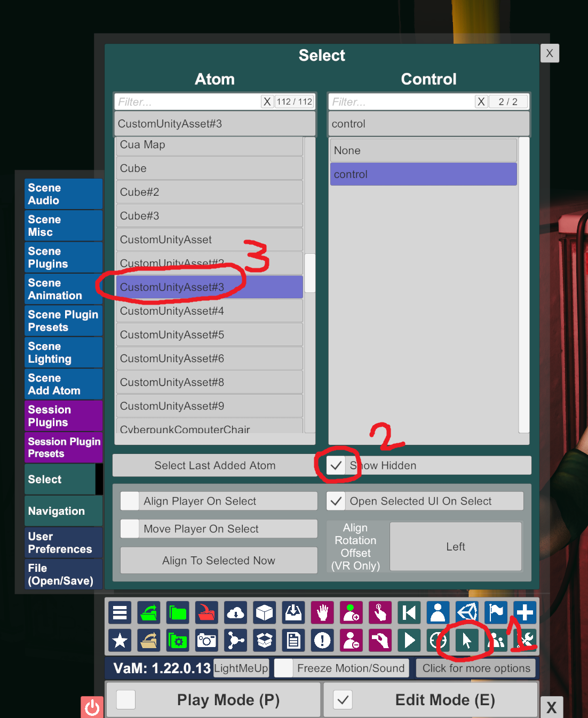Toggle Freeze Motion/Sound checkbox
This screenshot has width=588, height=718.
point(283,668)
